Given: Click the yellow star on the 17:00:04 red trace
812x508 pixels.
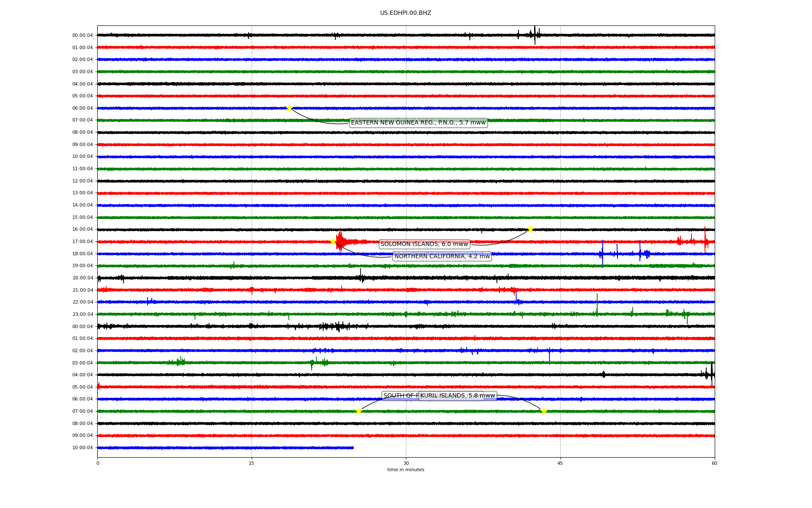Looking at the screenshot, I should (333, 242).
